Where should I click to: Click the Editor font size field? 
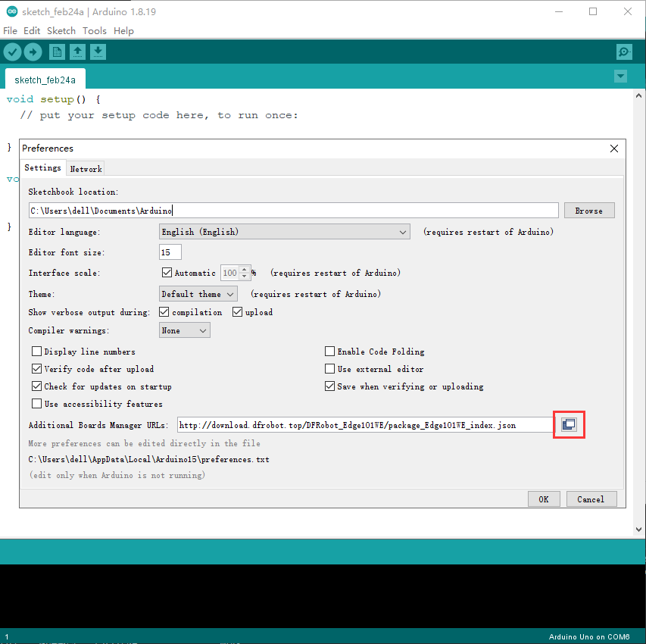tap(170, 252)
